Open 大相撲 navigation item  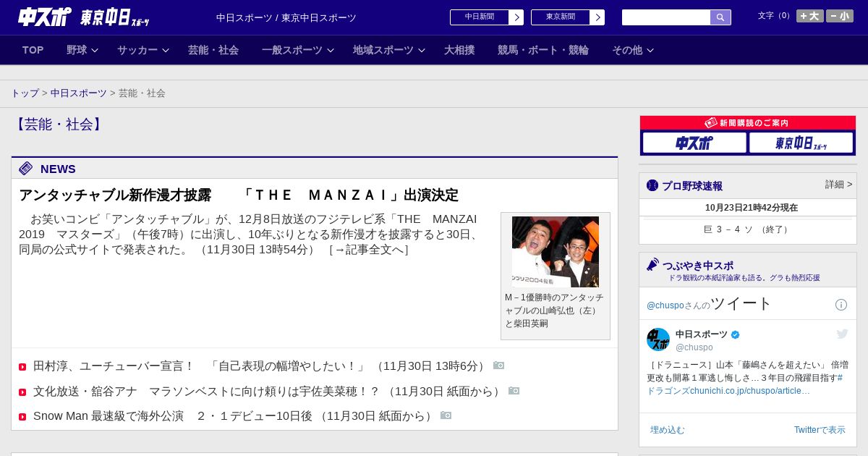point(459,50)
